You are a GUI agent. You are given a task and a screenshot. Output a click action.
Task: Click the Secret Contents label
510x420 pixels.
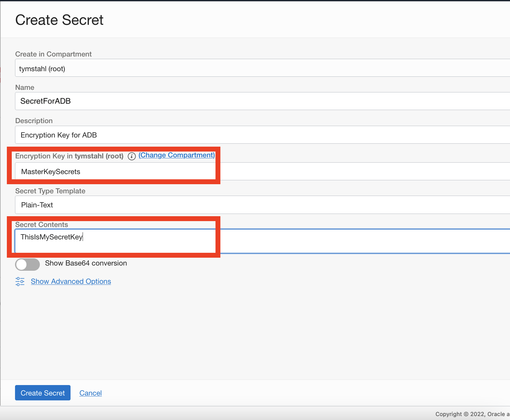coord(41,224)
